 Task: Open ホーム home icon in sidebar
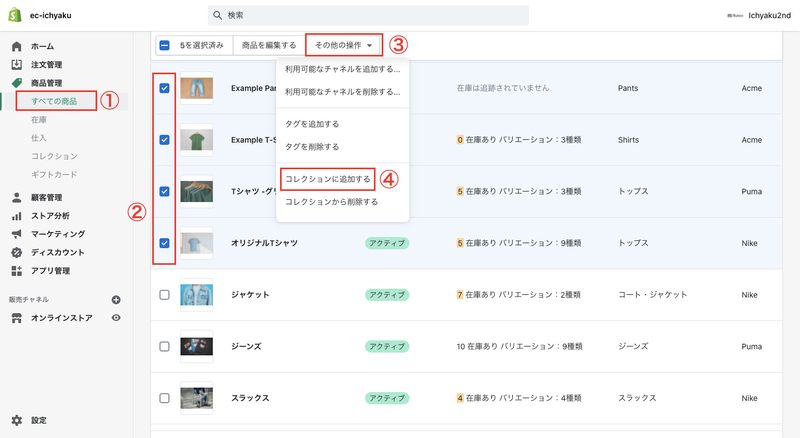(16, 46)
